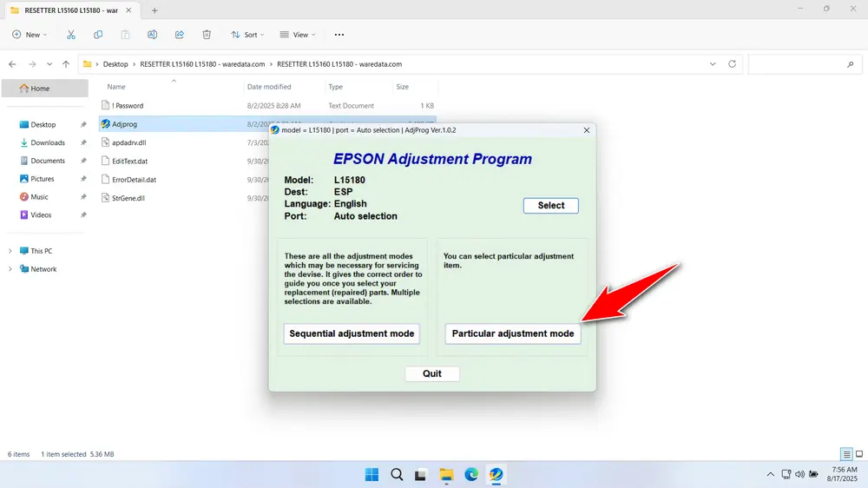Click the Delete trash icon in toolbar
This screenshot has height=488, width=868.
coord(207,35)
